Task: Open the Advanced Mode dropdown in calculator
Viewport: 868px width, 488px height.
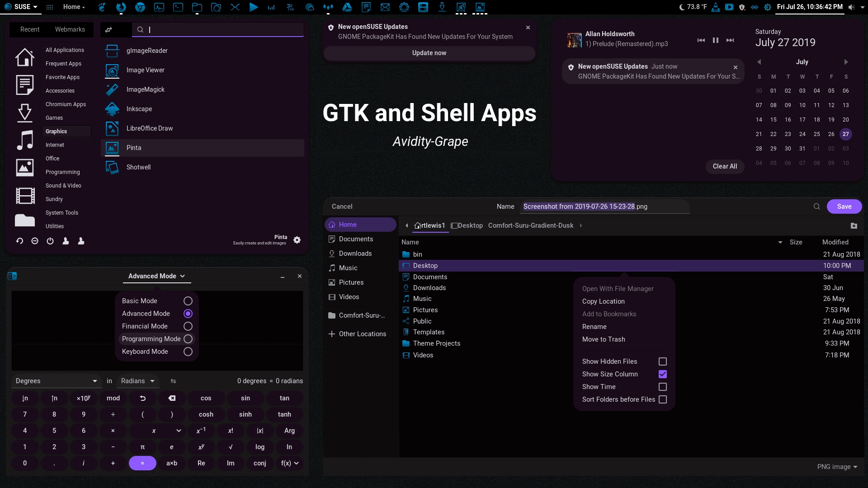Action: point(157,276)
